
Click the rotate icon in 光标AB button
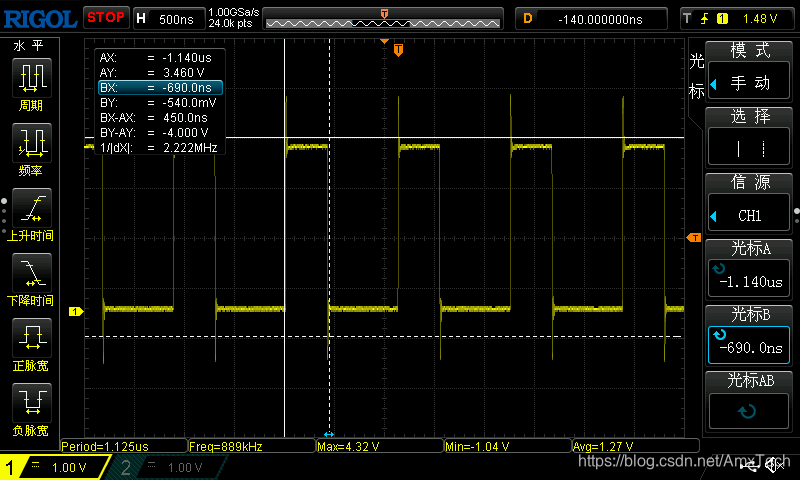coord(747,411)
